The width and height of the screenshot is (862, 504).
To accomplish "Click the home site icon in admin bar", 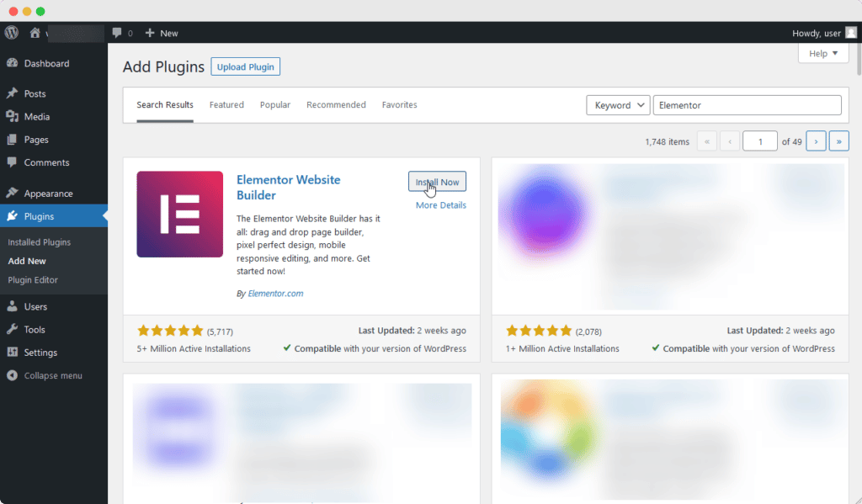I will [x=35, y=33].
